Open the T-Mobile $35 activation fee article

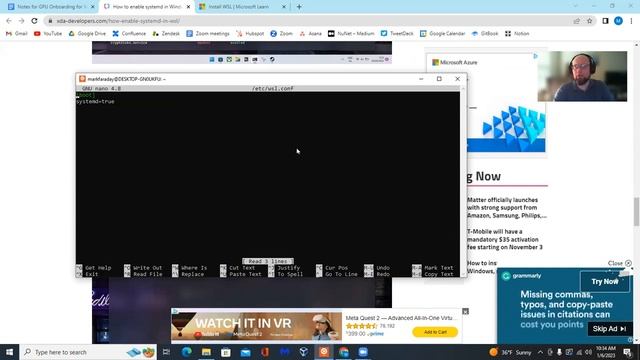[x=505, y=239]
